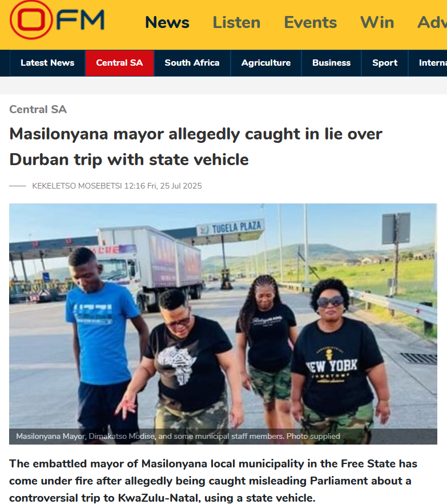This screenshot has width=447, height=504.
Task: Open the Tugela Plaza article photo
Action: [223, 323]
